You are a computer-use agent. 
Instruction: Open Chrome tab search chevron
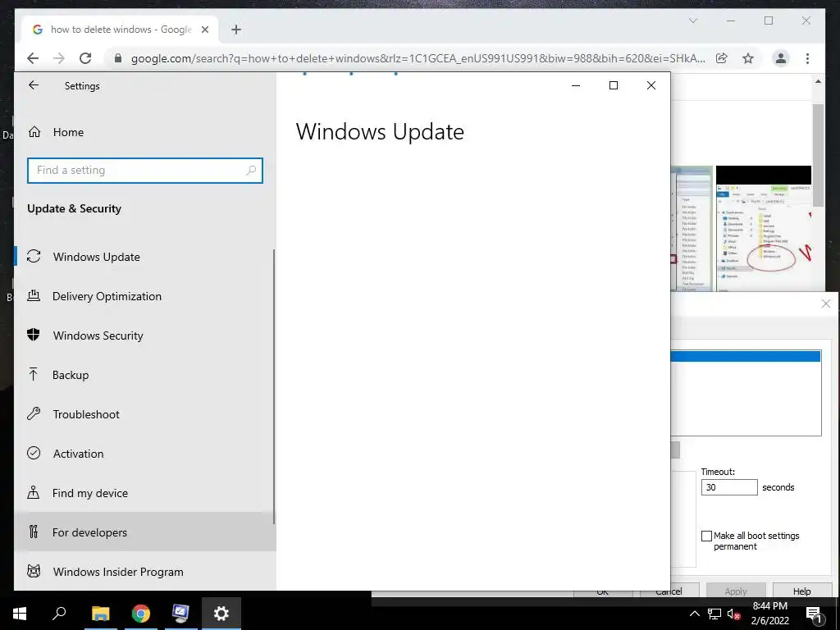[692, 21]
